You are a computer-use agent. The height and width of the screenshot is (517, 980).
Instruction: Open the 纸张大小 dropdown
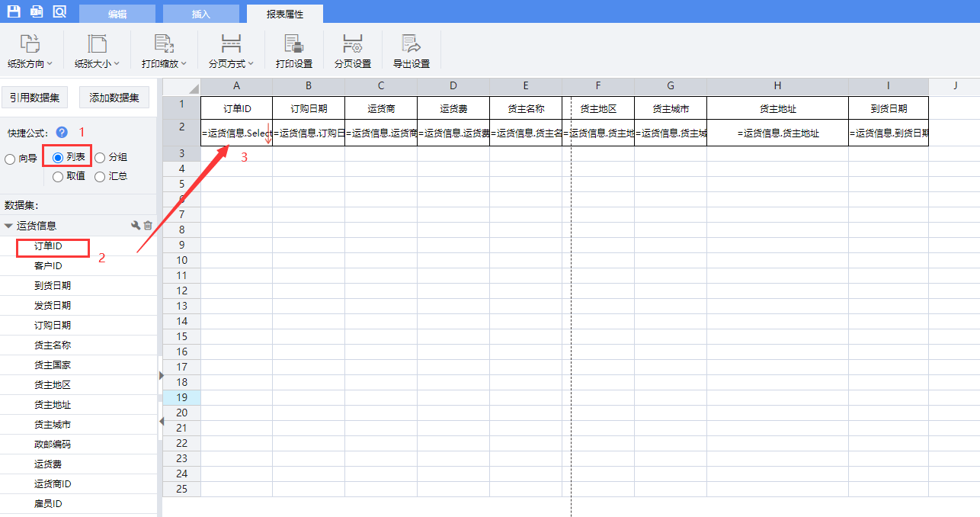pos(97,51)
